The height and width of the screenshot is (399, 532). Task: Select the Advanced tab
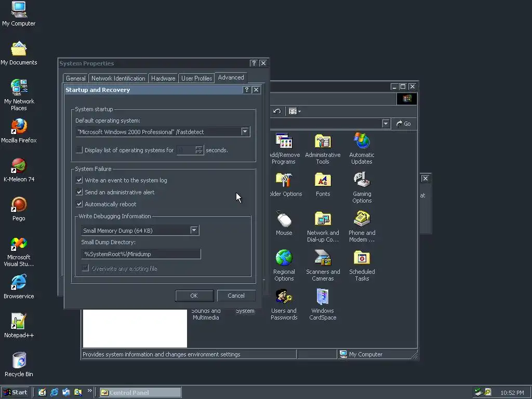tap(231, 78)
